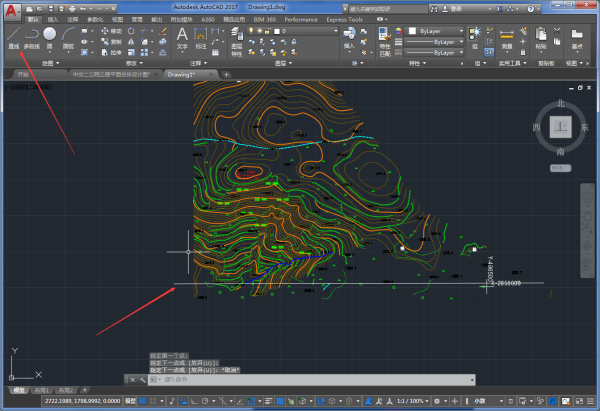Click the Paste (粘贴) icon
The image size is (600, 411).
coord(542,35)
